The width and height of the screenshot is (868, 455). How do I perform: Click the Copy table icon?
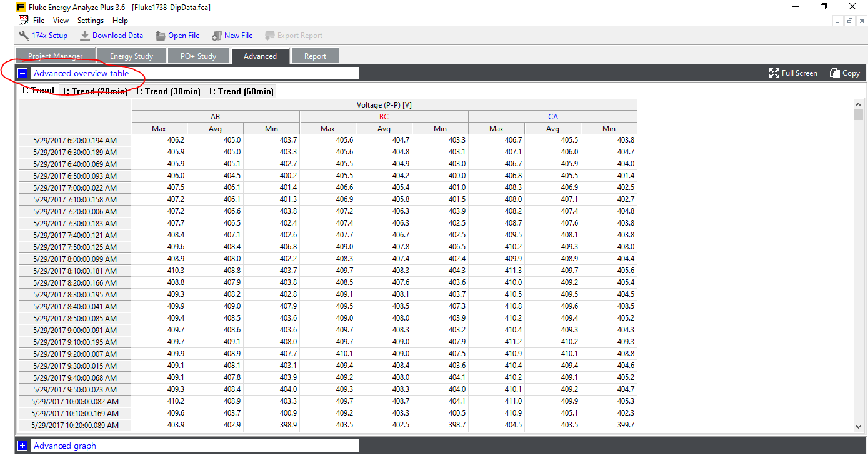point(834,73)
